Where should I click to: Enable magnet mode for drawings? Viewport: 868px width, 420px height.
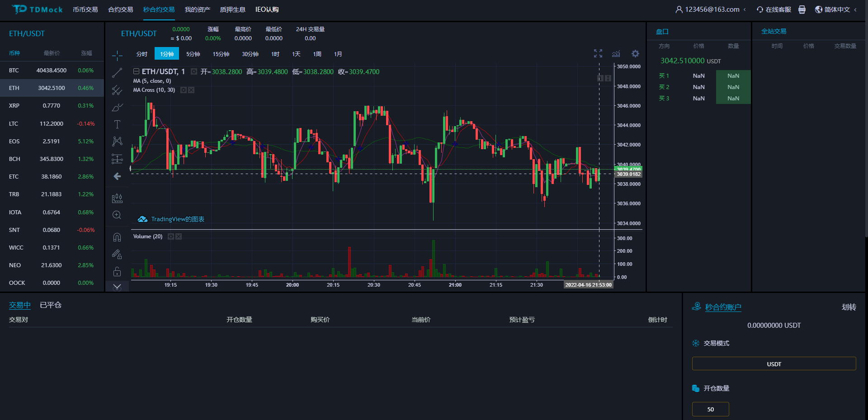point(117,236)
